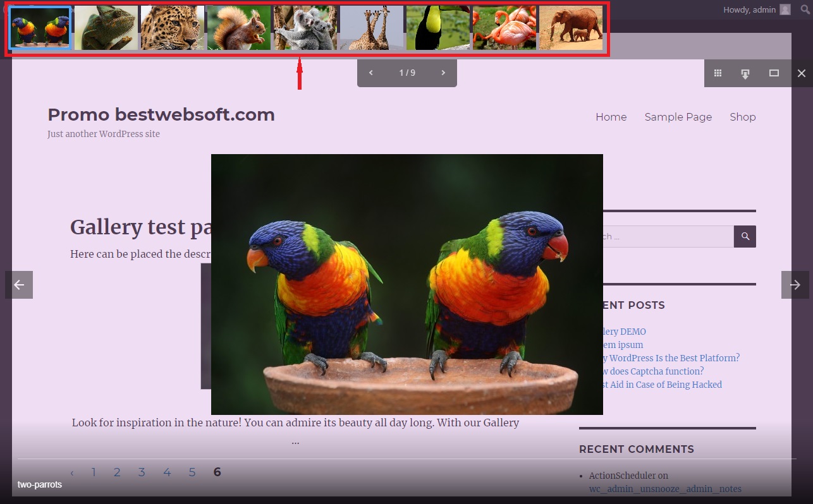Select the two parrots thumbnail
Viewport: 813px width, 504px height.
pyautogui.click(x=40, y=28)
